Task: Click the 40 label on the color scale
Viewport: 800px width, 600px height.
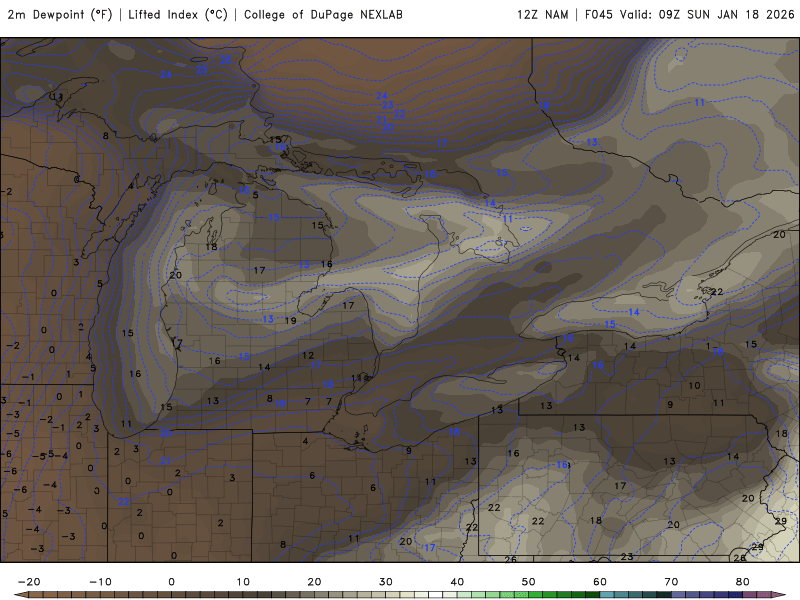Action: coord(457,582)
